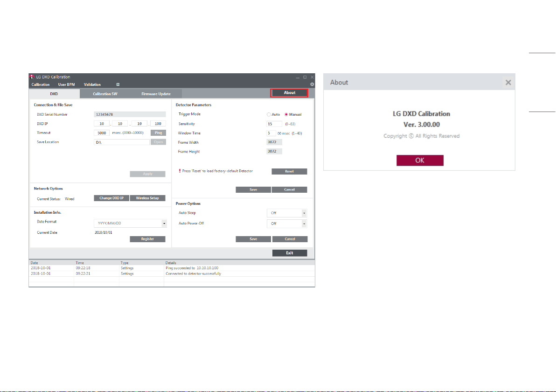
Task: Open the Auto Sleep dropdown
Action: tap(304, 213)
